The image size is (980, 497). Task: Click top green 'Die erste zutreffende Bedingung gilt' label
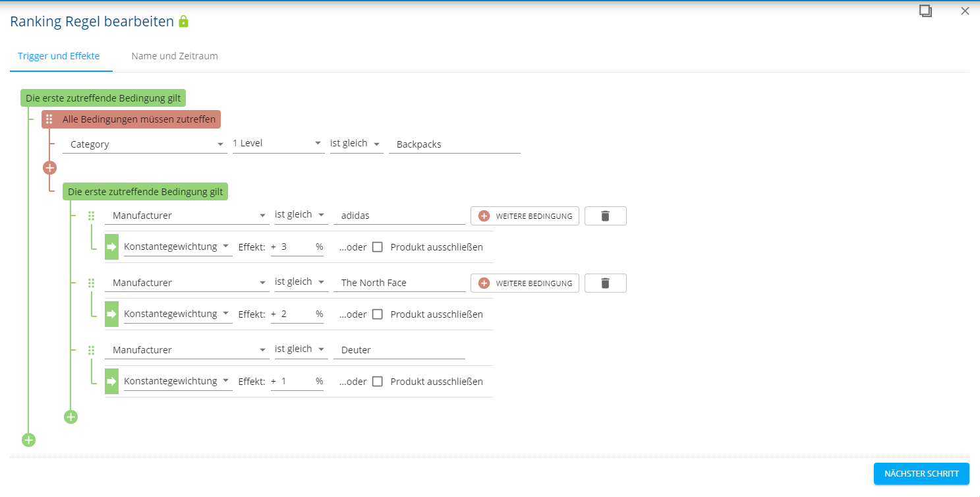(x=103, y=98)
